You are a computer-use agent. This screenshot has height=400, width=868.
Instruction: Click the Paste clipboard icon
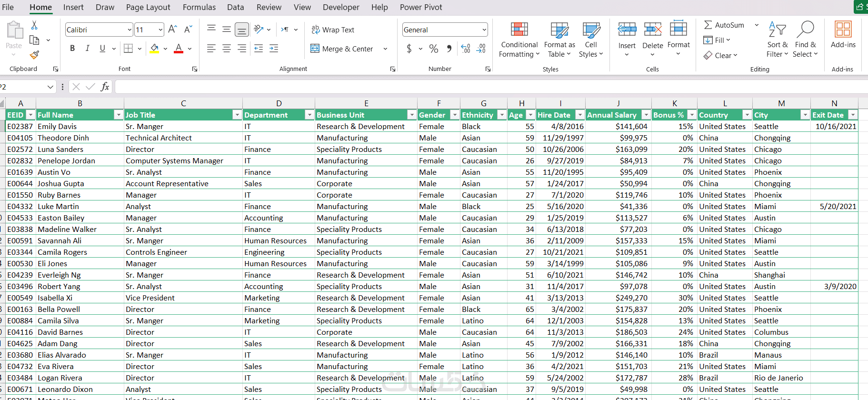[14, 30]
